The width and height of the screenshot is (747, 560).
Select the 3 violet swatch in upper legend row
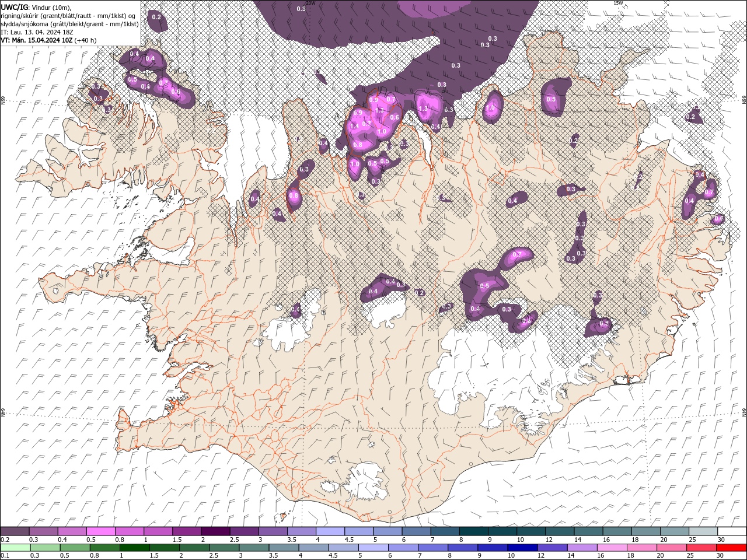point(273,531)
